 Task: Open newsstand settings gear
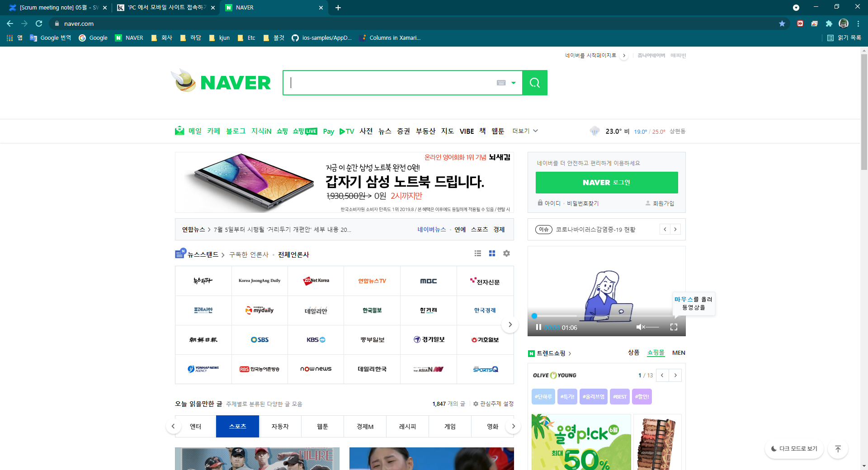[506, 254]
